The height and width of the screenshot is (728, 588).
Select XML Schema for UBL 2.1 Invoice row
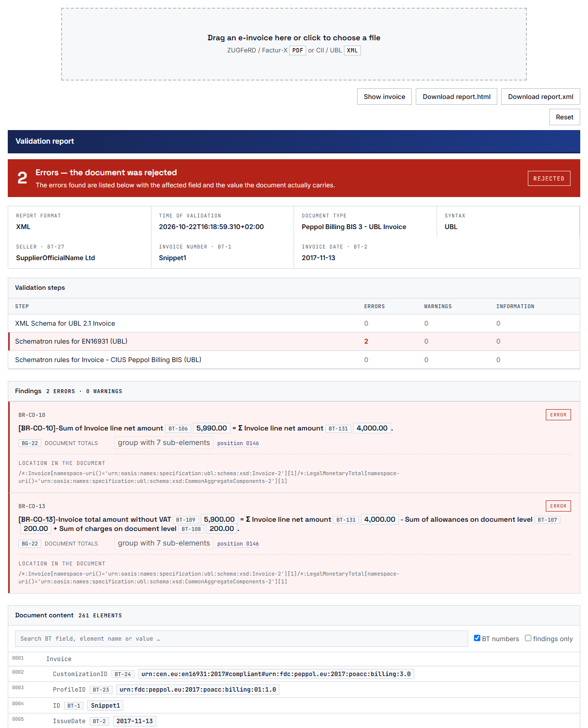(x=294, y=323)
